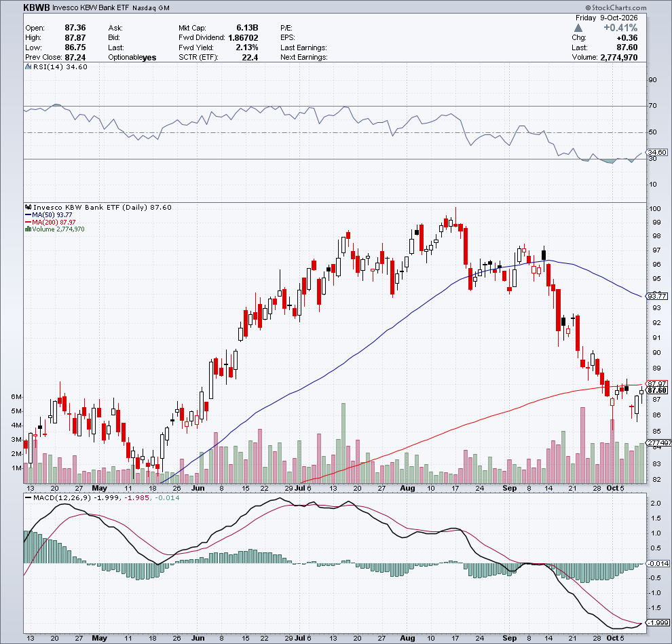Click the volume bars legend icon
This screenshot has width=672, height=644.
(29, 229)
